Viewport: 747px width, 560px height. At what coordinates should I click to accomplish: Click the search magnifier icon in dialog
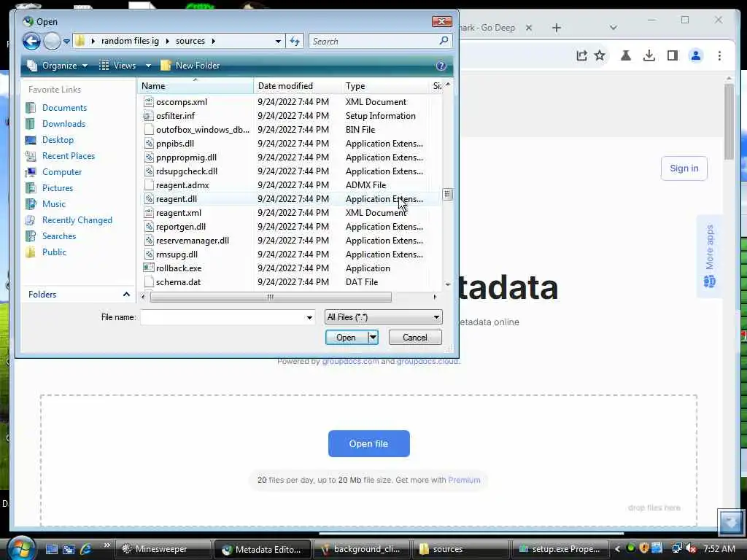[x=444, y=41]
